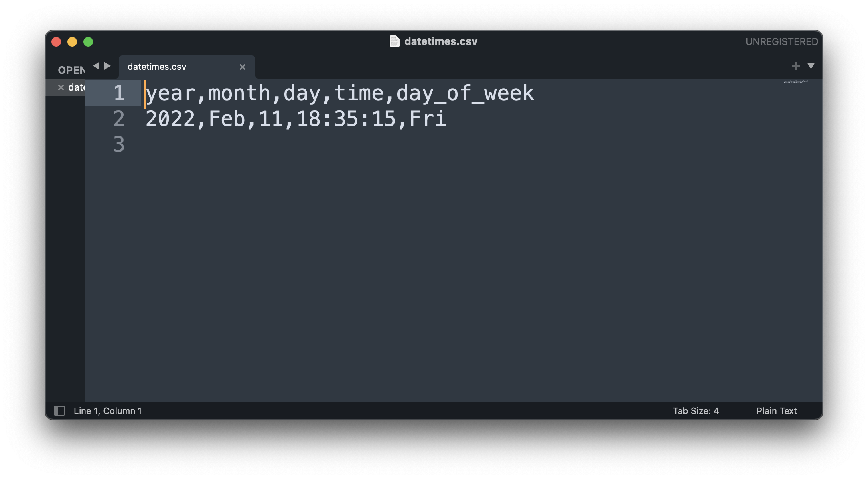Close datetimes.csv via the tab's x icon
Image resolution: width=868 pixels, height=479 pixels.
tap(243, 67)
